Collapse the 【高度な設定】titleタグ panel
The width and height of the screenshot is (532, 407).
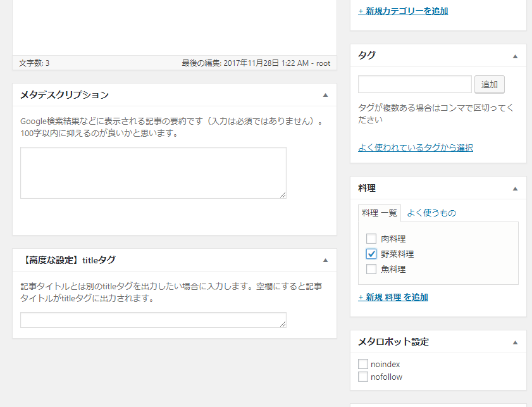pos(325,260)
